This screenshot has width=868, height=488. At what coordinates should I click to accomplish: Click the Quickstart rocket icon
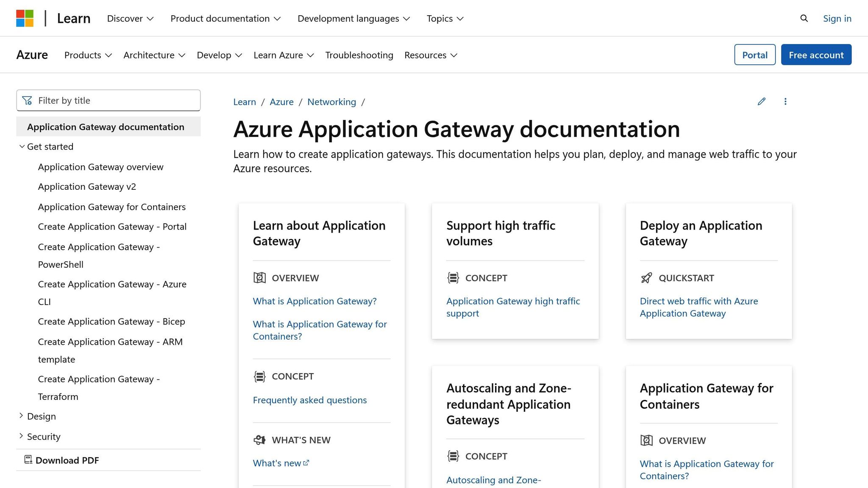pos(646,278)
